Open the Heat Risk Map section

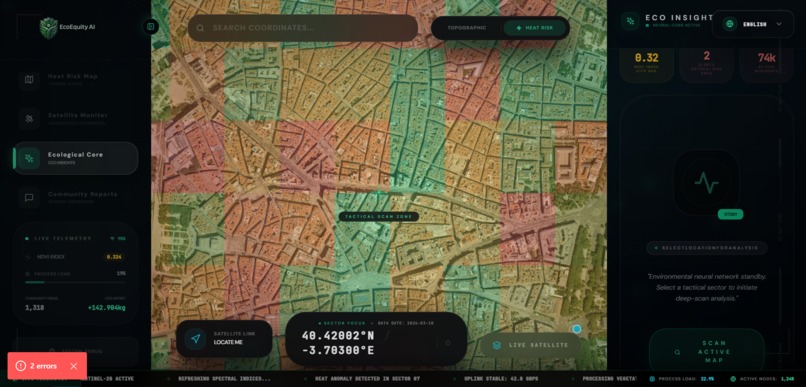click(76, 79)
